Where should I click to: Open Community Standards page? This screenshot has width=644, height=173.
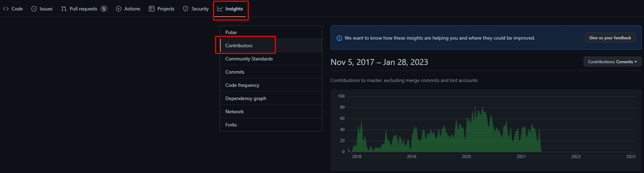pos(249,59)
